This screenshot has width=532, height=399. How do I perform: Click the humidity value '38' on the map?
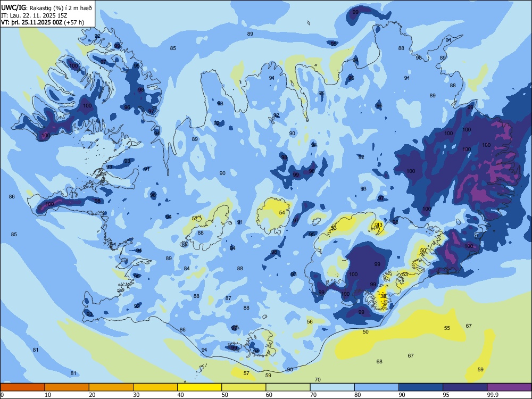[383, 296]
